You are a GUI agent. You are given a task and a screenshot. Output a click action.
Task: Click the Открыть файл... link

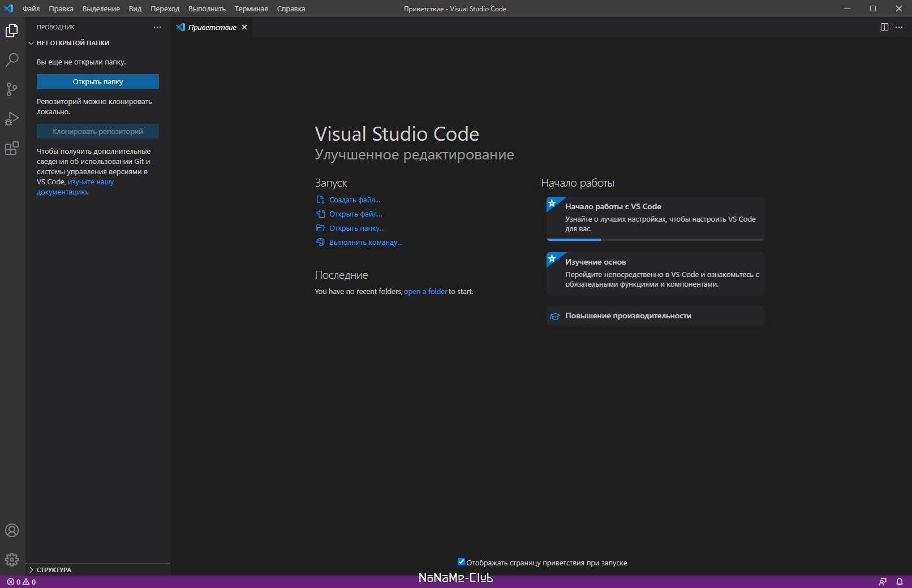tap(356, 214)
